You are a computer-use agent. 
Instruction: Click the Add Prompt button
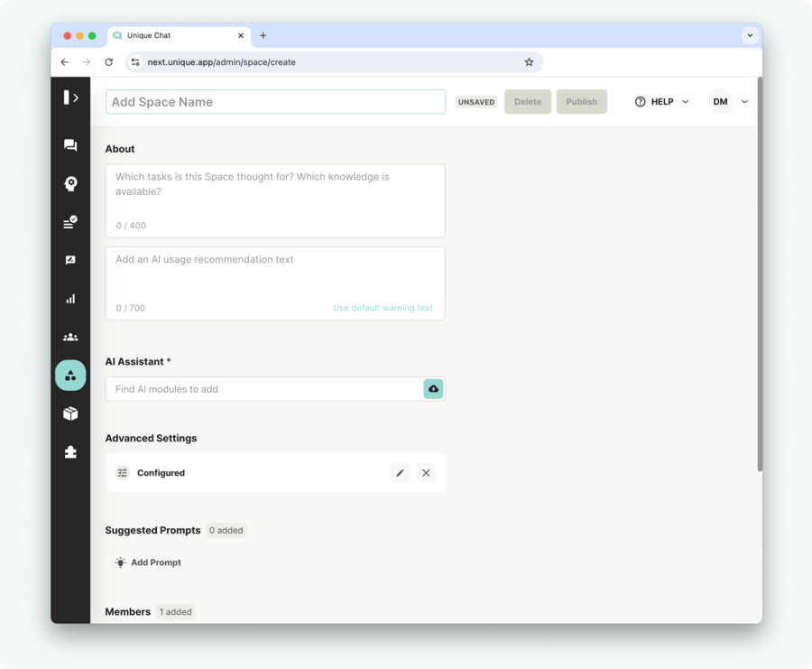[148, 562]
